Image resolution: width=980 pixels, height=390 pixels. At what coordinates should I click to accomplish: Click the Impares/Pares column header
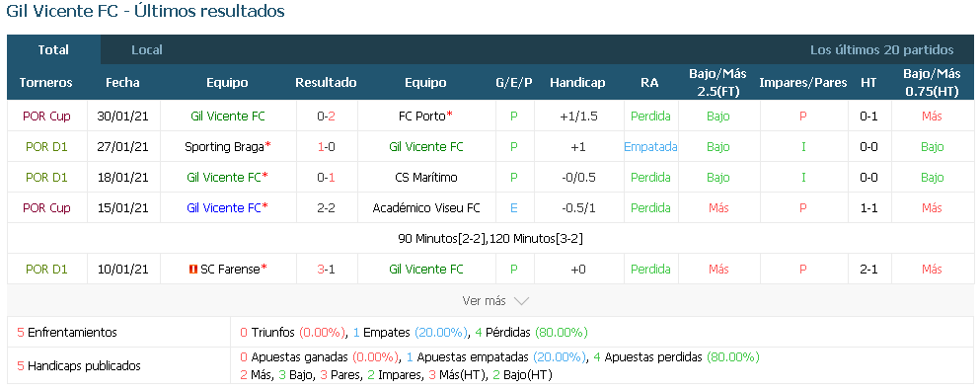[803, 83]
